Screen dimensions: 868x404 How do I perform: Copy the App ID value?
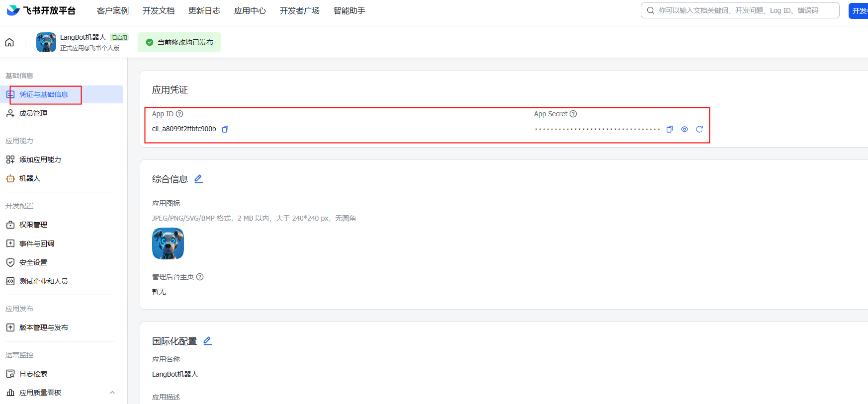(x=225, y=129)
